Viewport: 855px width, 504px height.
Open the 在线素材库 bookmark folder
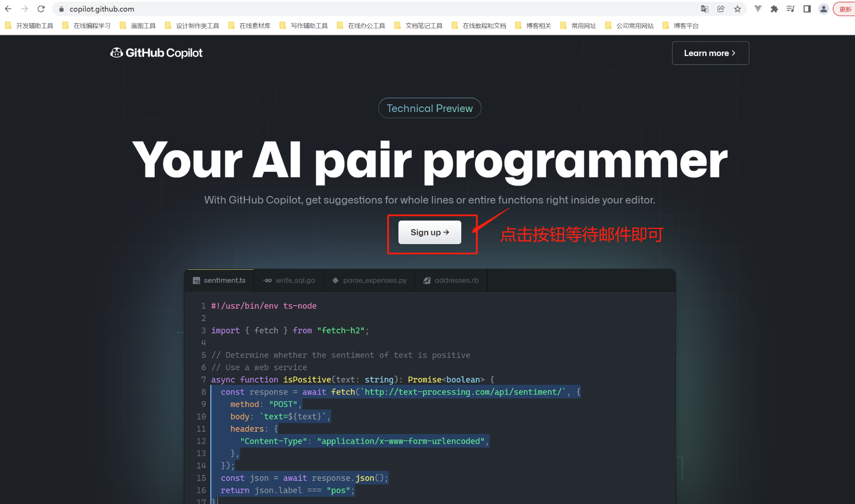250,26
